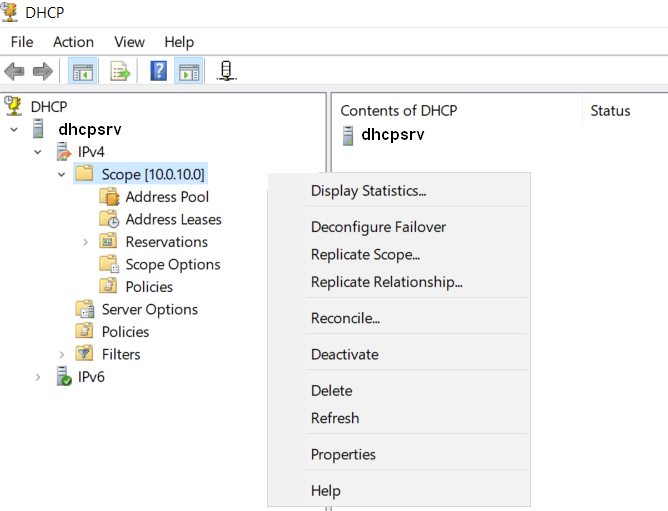
Task: Collapse the IPv4 tree node
Action: [x=38, y=152]
